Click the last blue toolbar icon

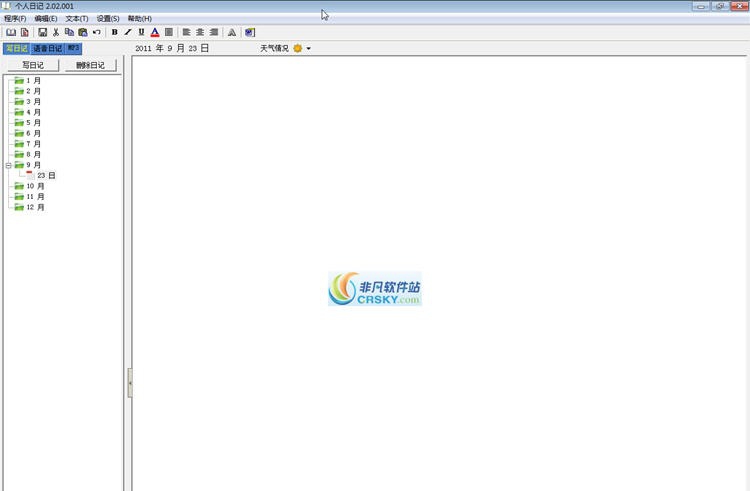pyautogui.click(x=250, y=32)
